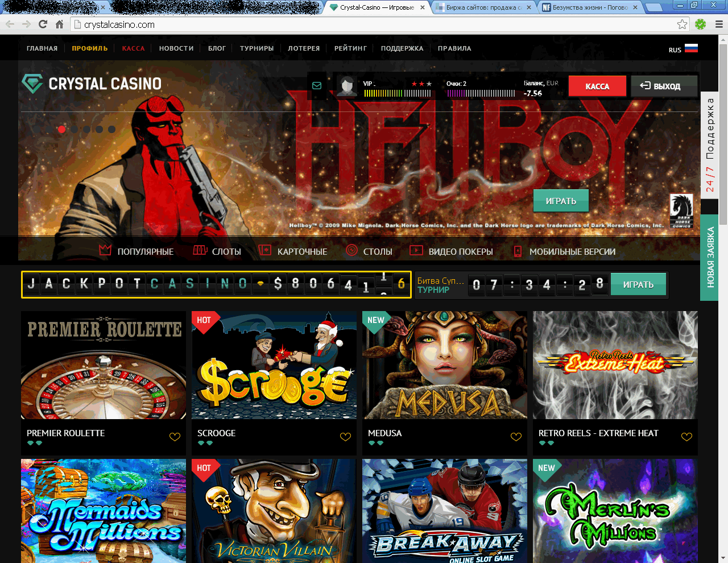Close the Crystal-Casino browser tab
The width and height of the screenshot is (728, 563).
tap(423, 7)
